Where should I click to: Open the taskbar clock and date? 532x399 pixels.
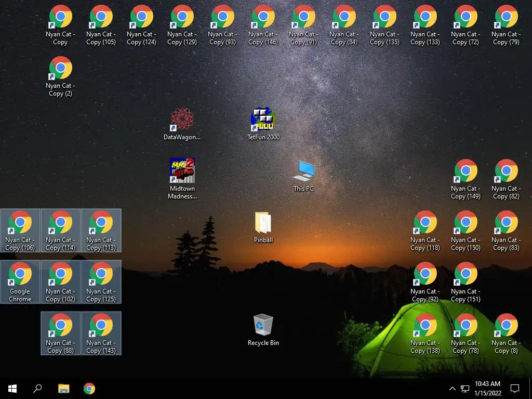tap(487, 389)
